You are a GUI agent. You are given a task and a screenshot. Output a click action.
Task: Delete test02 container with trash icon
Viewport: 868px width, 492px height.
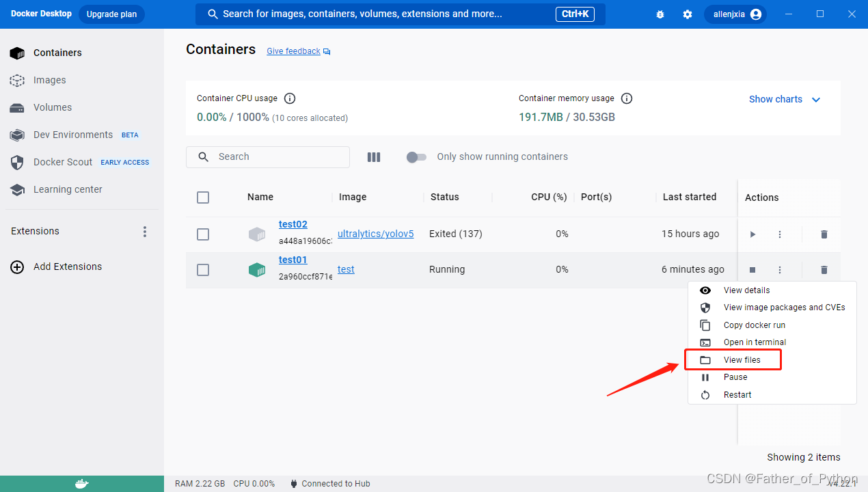click(824, 234)
